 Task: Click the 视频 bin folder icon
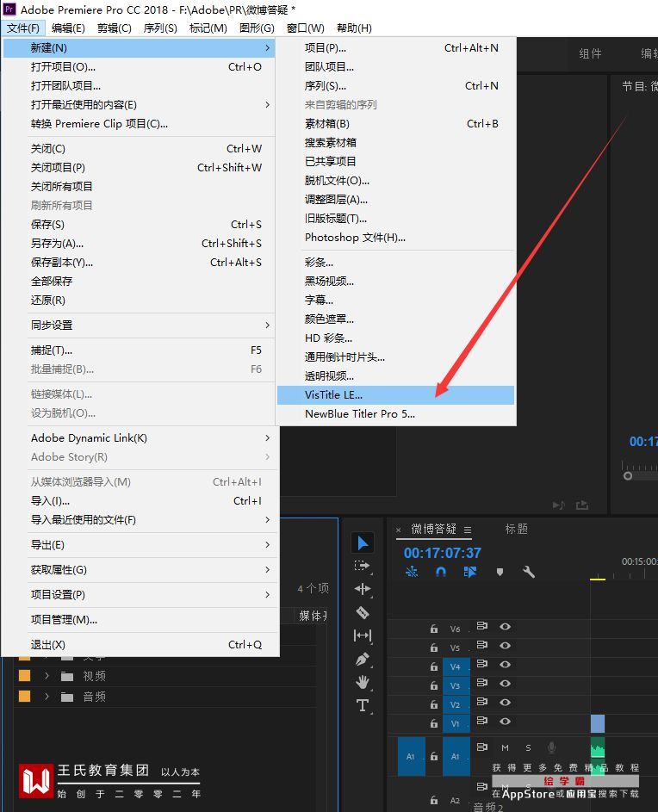pyautogui.click(x=67, y=676)
